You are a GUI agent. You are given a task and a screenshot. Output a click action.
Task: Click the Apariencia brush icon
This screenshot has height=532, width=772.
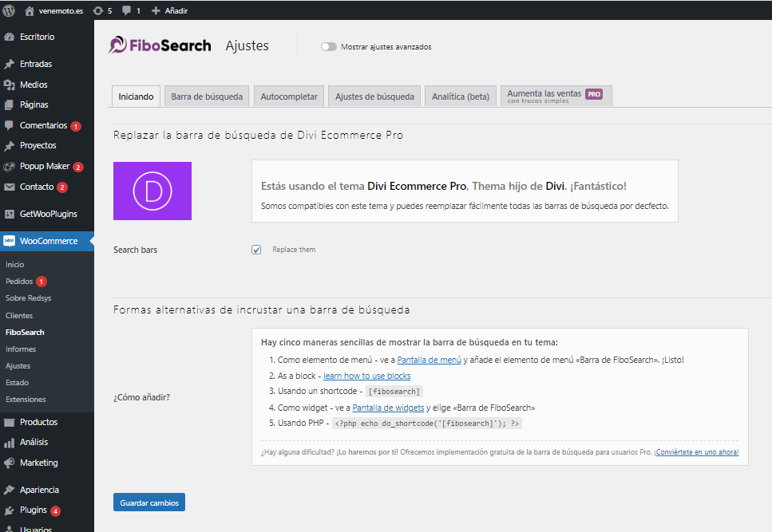[x=9, y=490]
